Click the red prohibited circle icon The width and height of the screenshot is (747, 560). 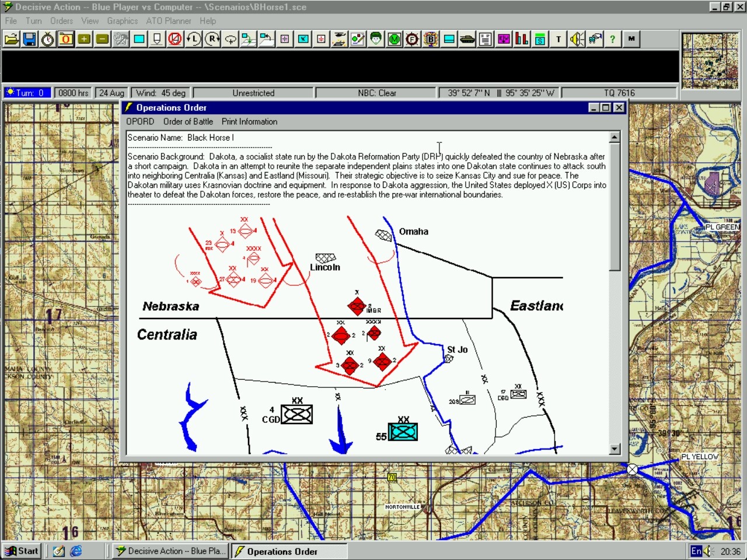(175, 39)
